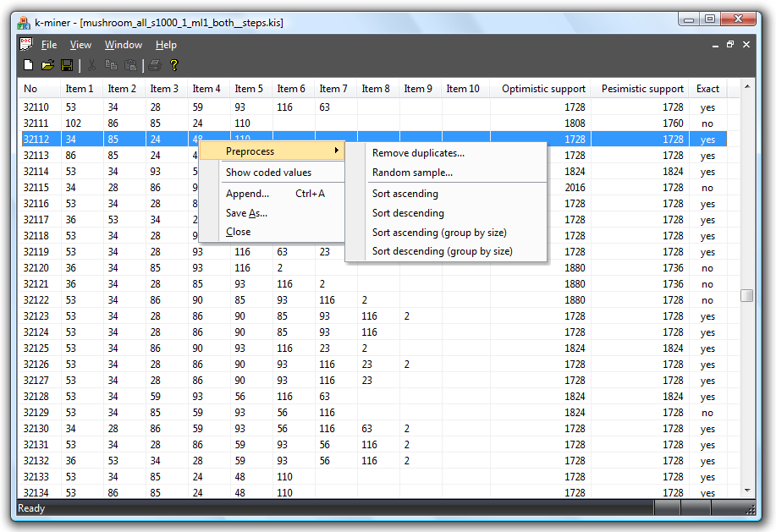Open the View menu

coord(80,45)
